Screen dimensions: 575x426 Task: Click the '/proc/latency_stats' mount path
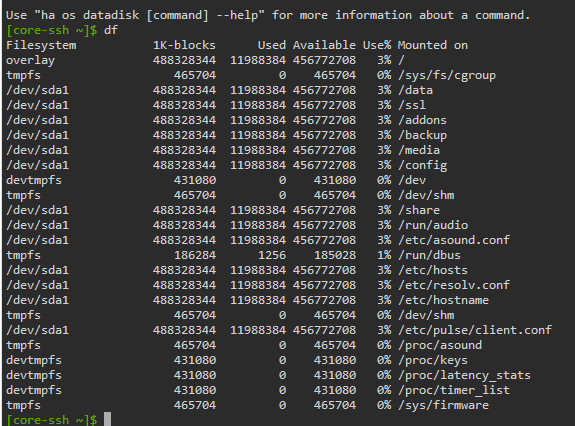point(464,375)
